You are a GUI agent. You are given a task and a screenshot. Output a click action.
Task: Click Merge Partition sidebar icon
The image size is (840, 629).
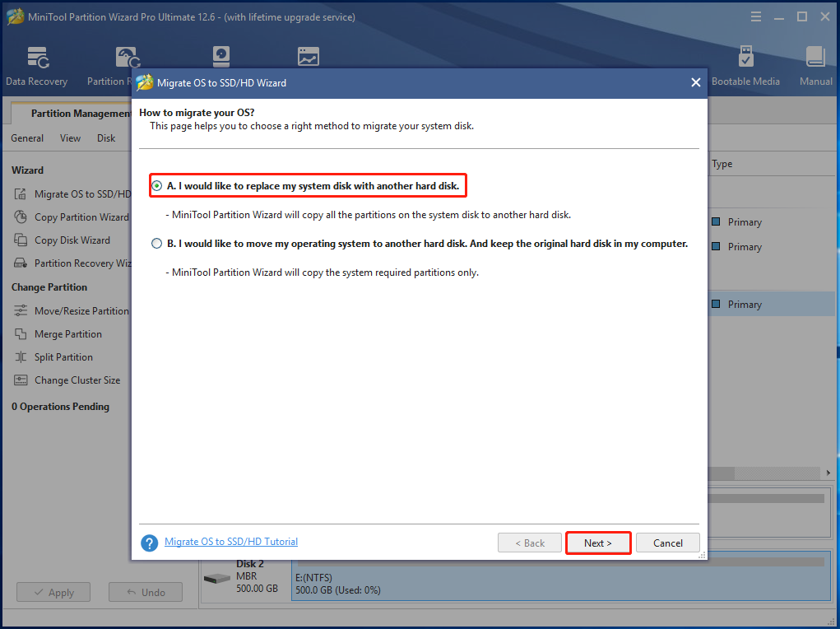coord(21,333)
